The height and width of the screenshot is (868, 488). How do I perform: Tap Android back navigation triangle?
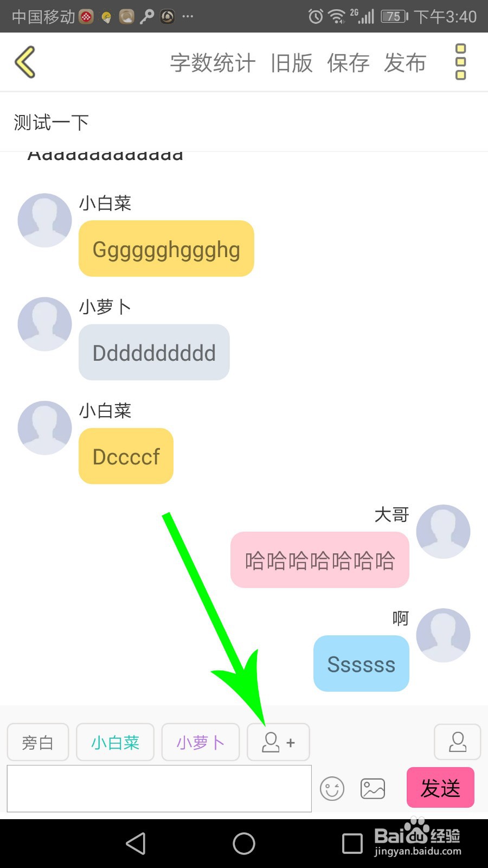tap(136, 844)
